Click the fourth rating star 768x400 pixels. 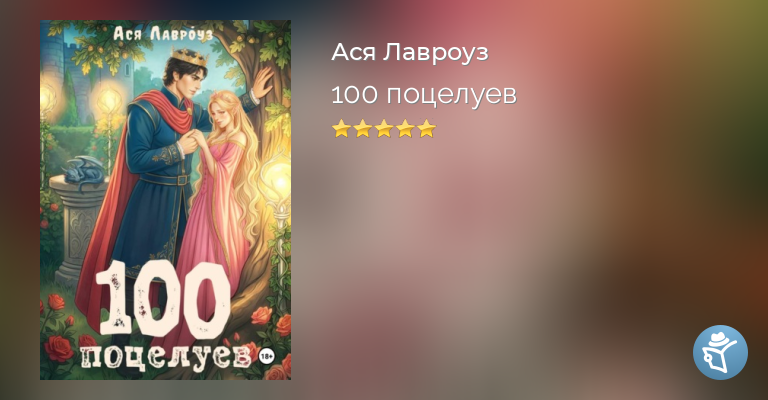406,129
